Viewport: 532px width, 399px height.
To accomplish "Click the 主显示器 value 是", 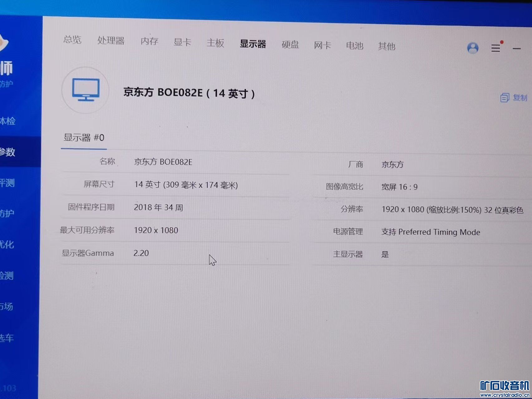I will (385, 254).
